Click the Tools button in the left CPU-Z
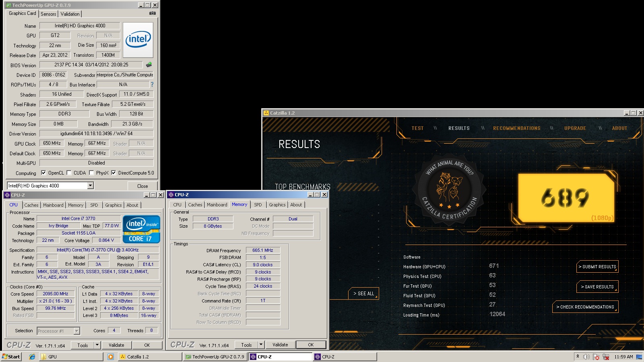Screen dimensions: 644x362 pyautogui.click(x=83, y=345)
